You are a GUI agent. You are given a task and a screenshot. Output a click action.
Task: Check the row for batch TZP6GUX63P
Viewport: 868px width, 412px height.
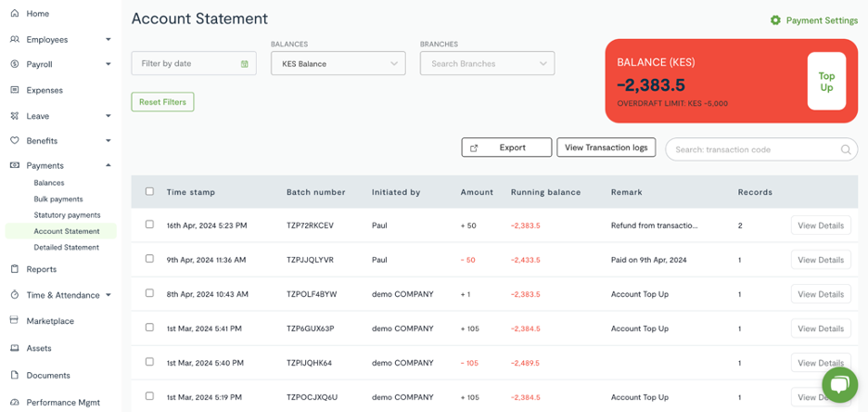point(149,328)
